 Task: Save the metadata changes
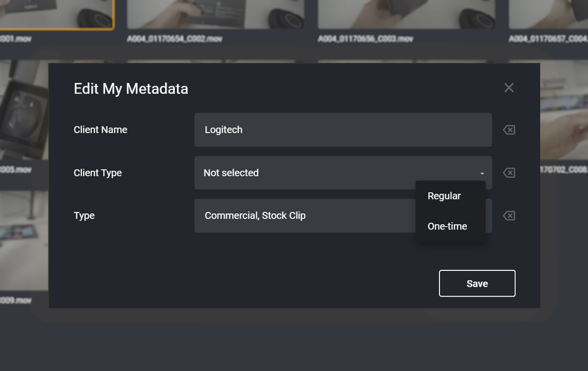pyautogui.click(x=477, y=284)
